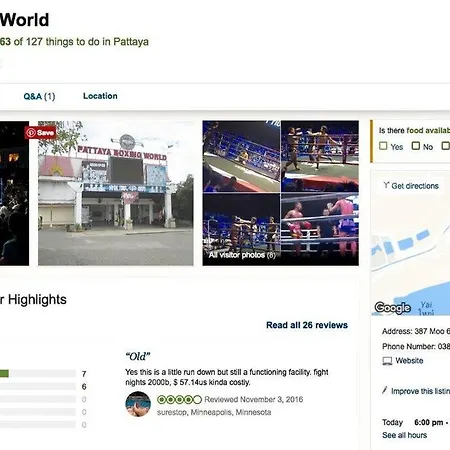The height and width of the screenshot is (450, 450).
Task: Select the rating bar with 6 reviews
Action: tap(38, 386)
